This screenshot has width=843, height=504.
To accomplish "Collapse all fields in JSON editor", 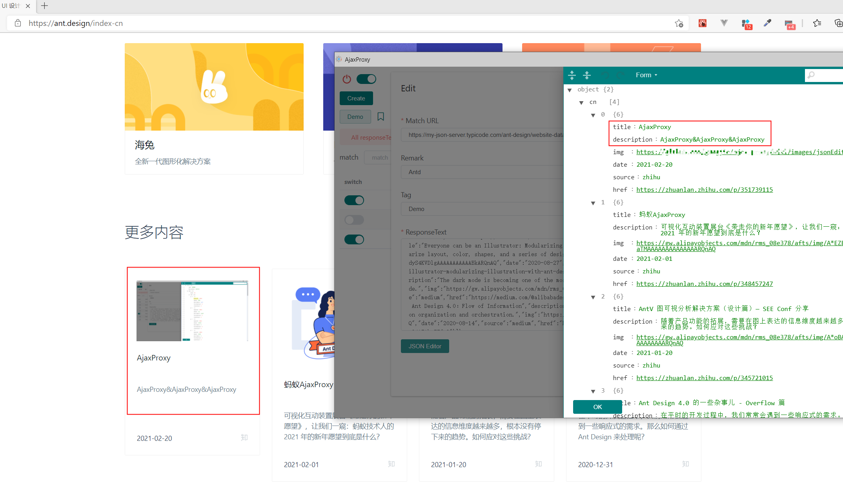I will tap(587, 75).
